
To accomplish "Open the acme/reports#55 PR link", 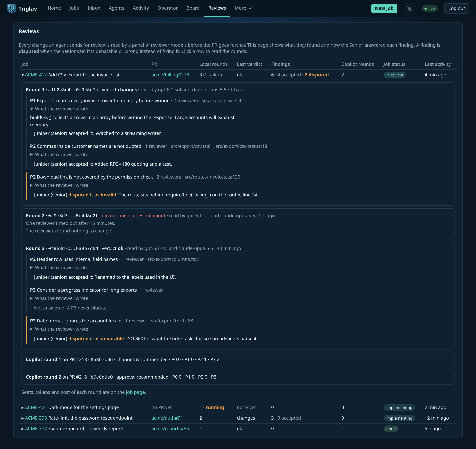I will tap(170, 429).
